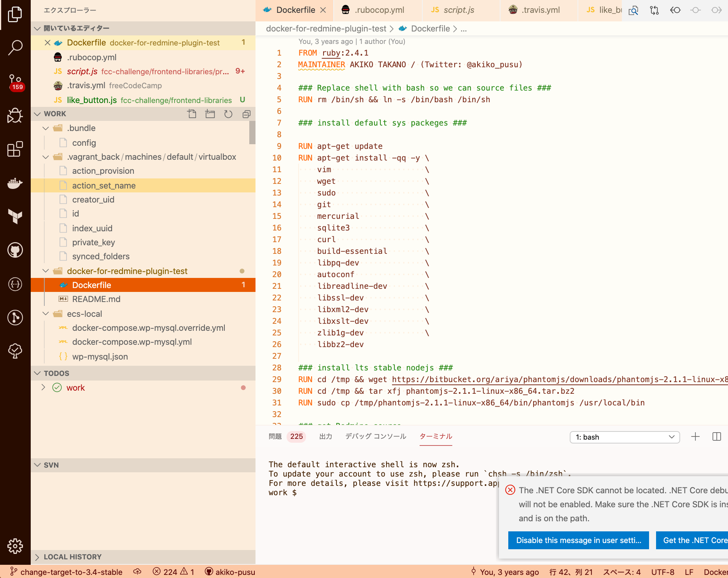Click the publish/sync cloud icon in status bar
Image resolution: width=728 pixels, height=578 pixels.
point(137,571)
